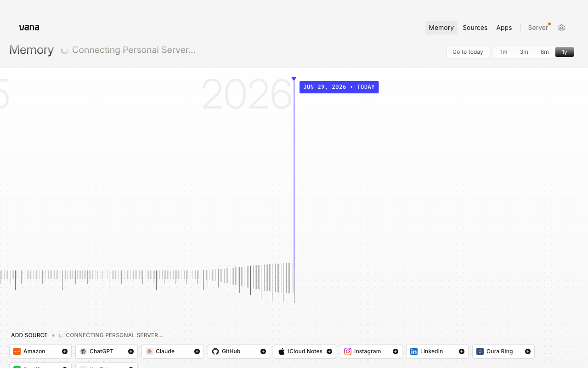Viewport: 588px width, 368px height.
Task: Click header Connecting Personal Server status text
Action: [x=134, y=50]
